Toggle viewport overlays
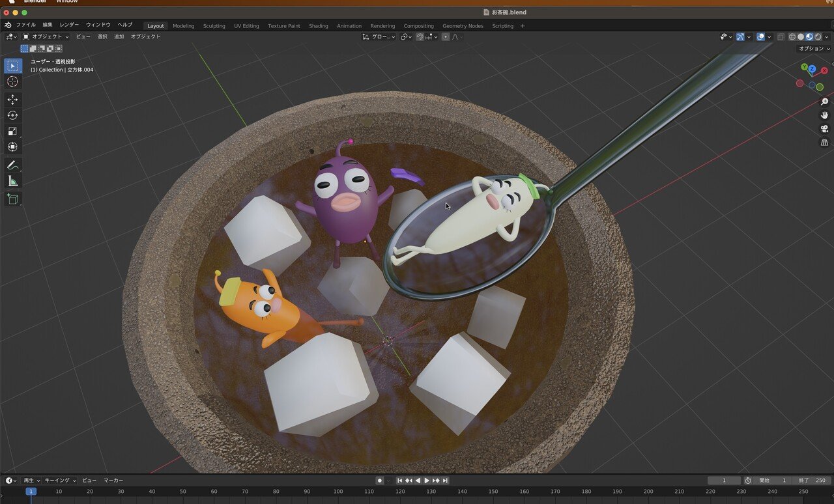The image size is (834, 504). [x=760, y=36]
